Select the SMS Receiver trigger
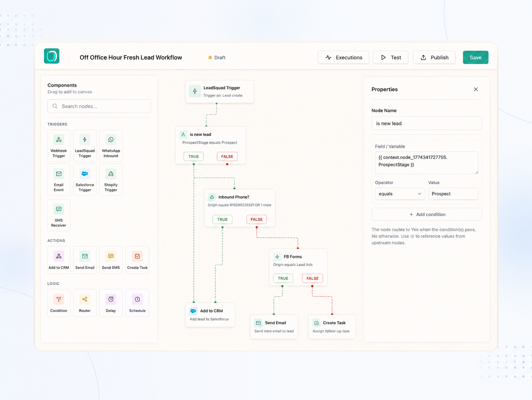 (59, 215)
